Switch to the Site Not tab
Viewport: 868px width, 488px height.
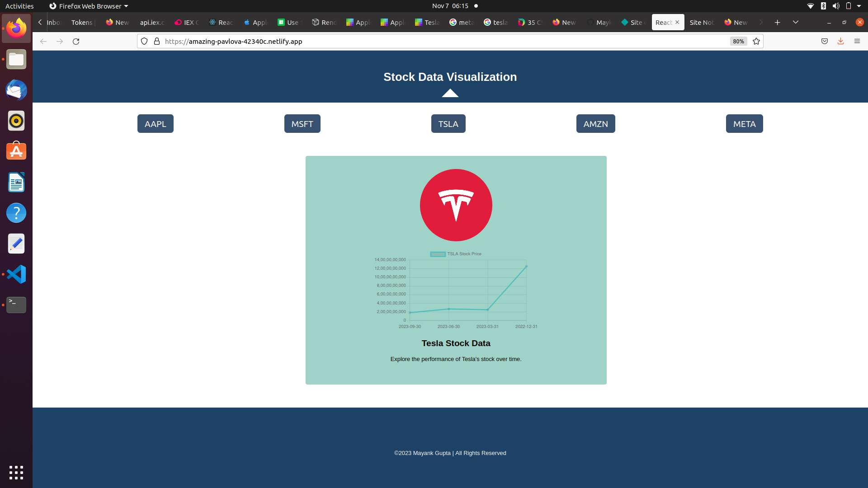pos(701,22)
